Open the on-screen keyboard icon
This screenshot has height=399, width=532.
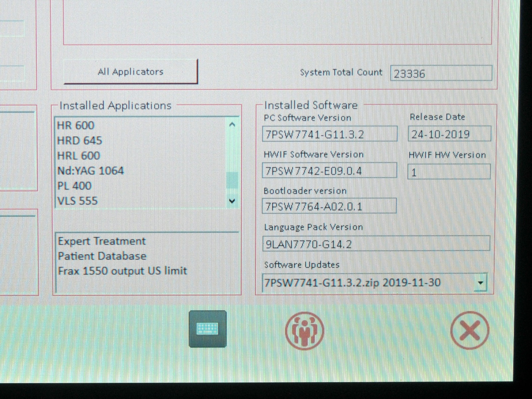coord(207,329)
